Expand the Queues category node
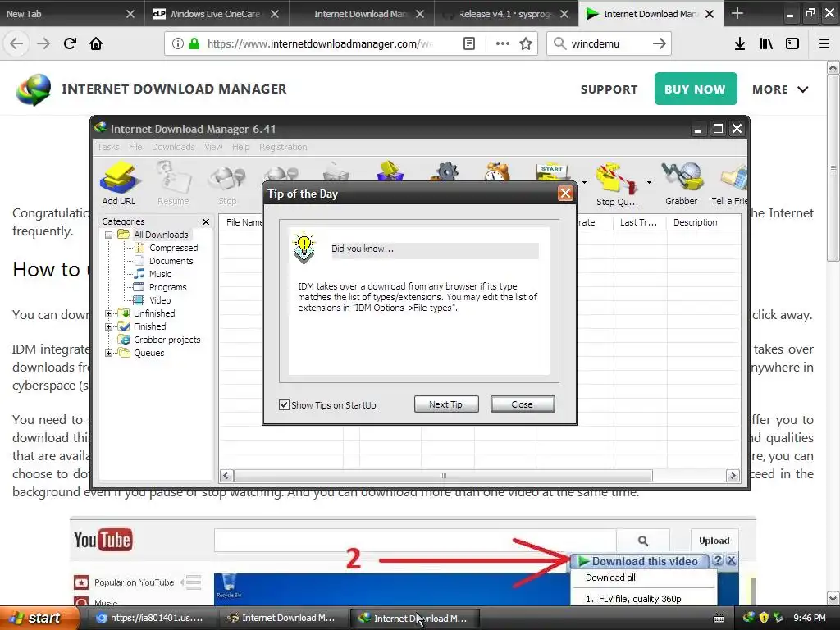The image size is (840, 630). pyautogui.click(x=109, y=353)
